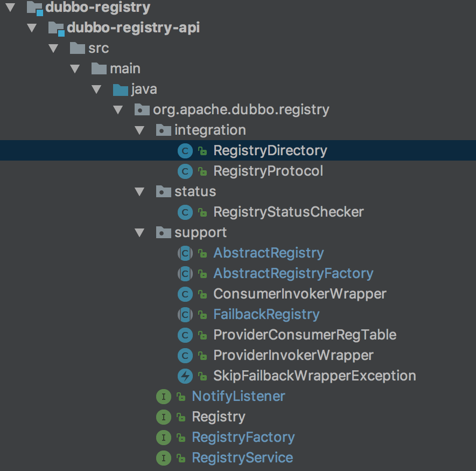Select the dubbo-registry module name
Viewport: 476px width, 471px height.
pyautogui.click(x=98, y=8)
